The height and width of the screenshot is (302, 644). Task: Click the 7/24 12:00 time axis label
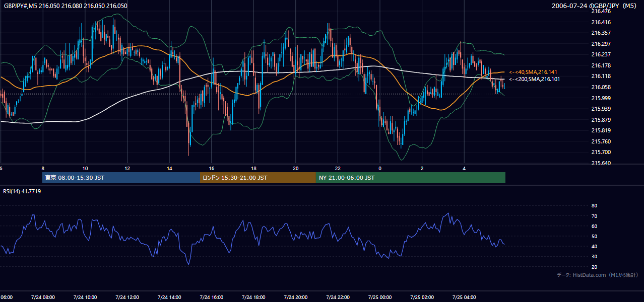click(x=127, y=297)
